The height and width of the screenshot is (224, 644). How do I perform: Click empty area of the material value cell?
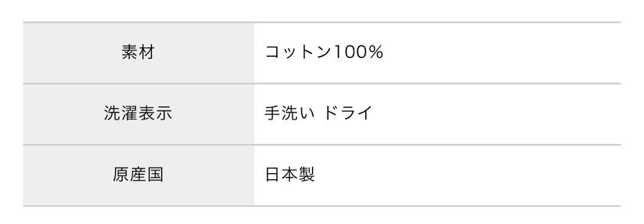tap(501, 53)
